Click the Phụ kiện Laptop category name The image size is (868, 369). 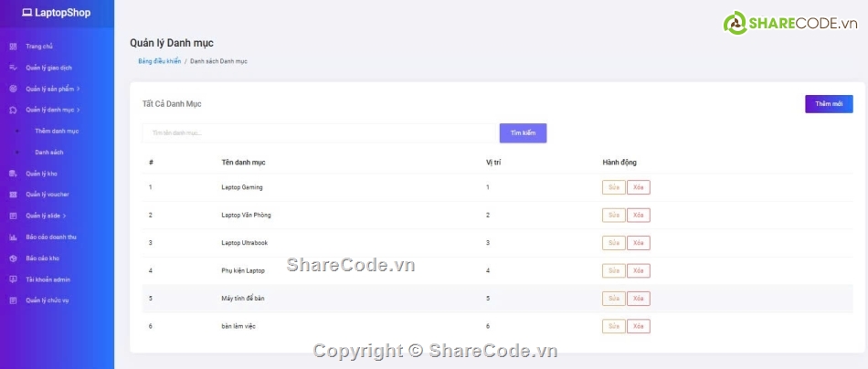[243, 270]
